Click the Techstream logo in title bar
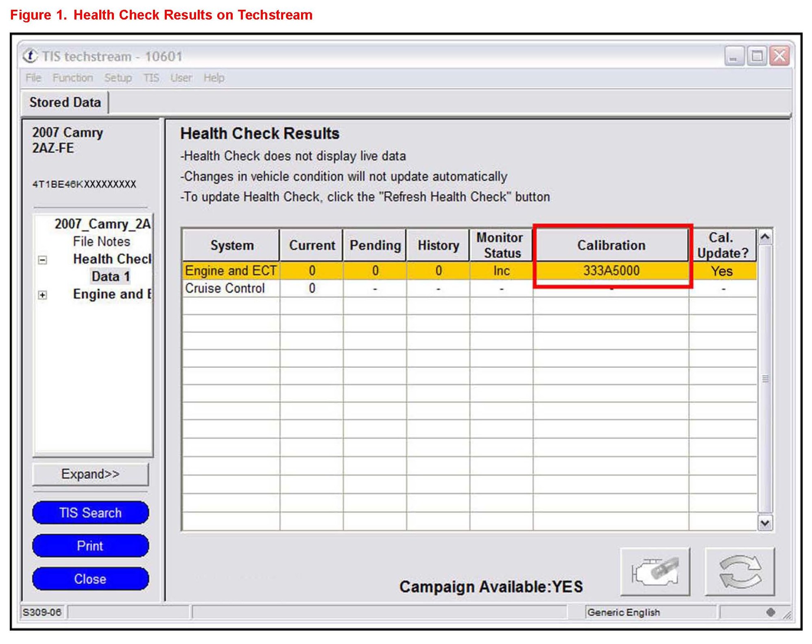Screen dimensions: 812x644 pyautogui.click(x=30, y=56)
